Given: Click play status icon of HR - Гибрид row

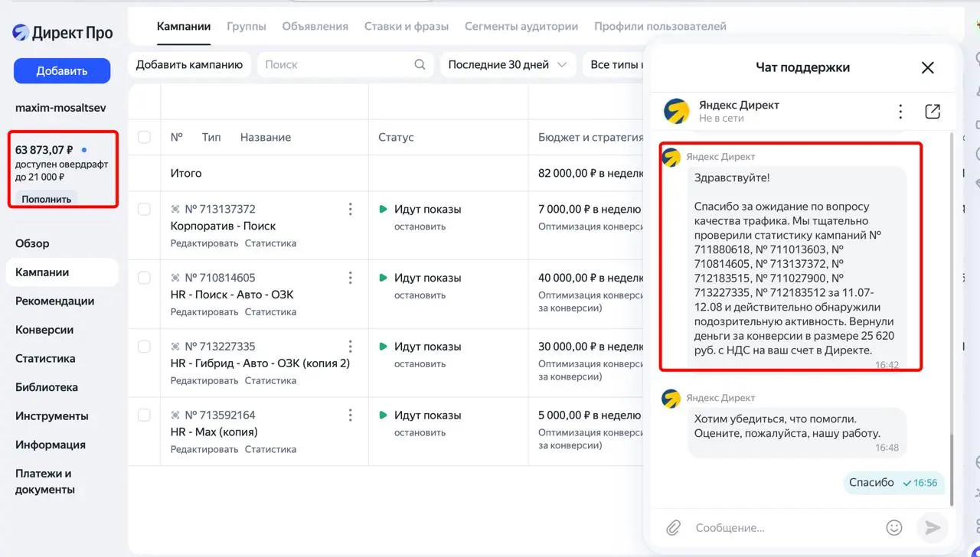Looking at the screenshot, I should [384, 347].
